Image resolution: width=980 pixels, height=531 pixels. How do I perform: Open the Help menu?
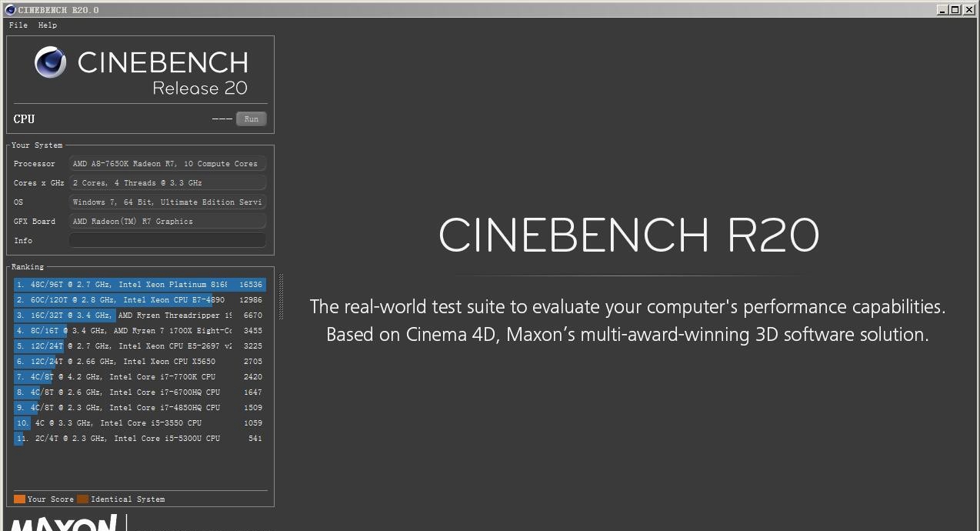[48, 25]
